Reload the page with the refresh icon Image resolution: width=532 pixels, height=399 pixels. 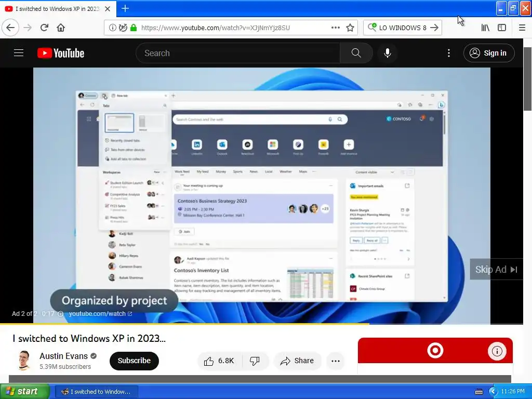44,28
